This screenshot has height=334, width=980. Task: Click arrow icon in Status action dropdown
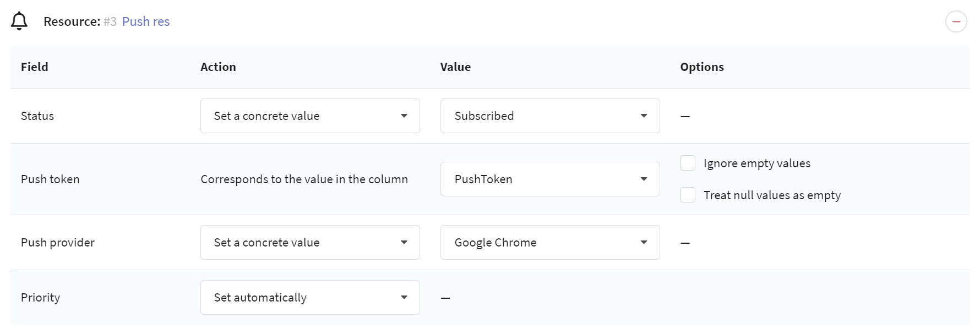click(404, 116)
